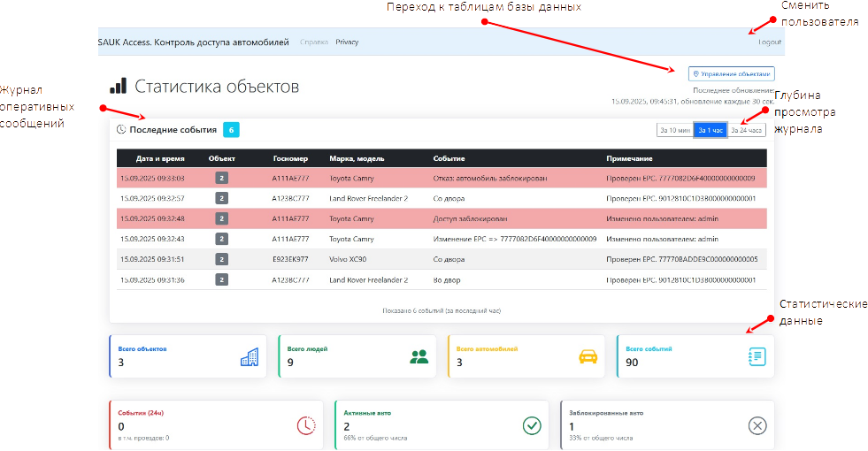Click event text Доступ заблокирован
Image resolution: width=868 pixels, height=451 pixels.
(470, 218)
